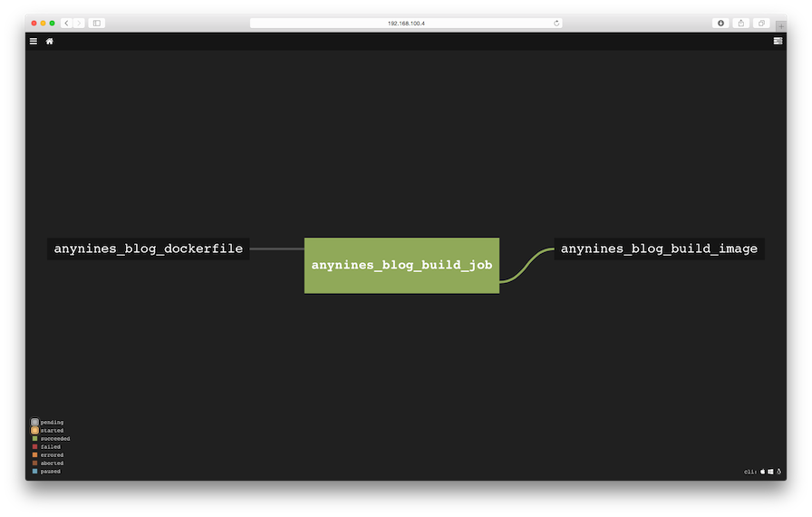Download the Linux CLI penguin icon

[778, 472]
